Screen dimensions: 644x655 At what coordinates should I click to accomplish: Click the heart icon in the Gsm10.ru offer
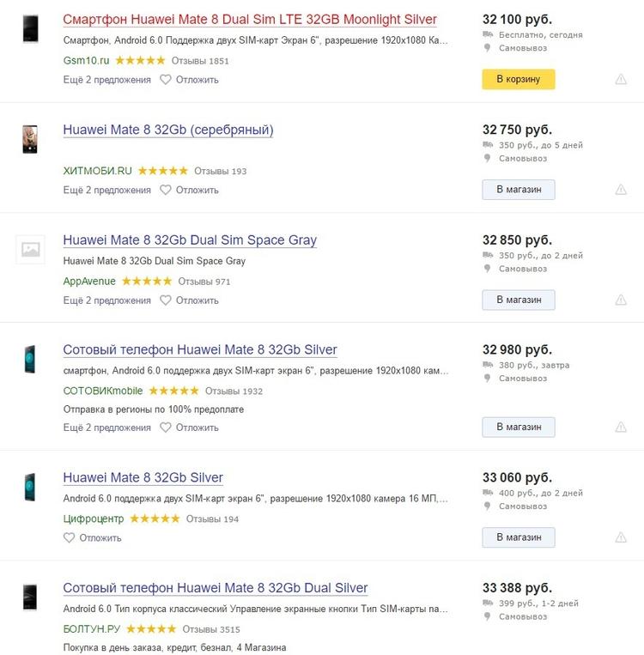166,80
